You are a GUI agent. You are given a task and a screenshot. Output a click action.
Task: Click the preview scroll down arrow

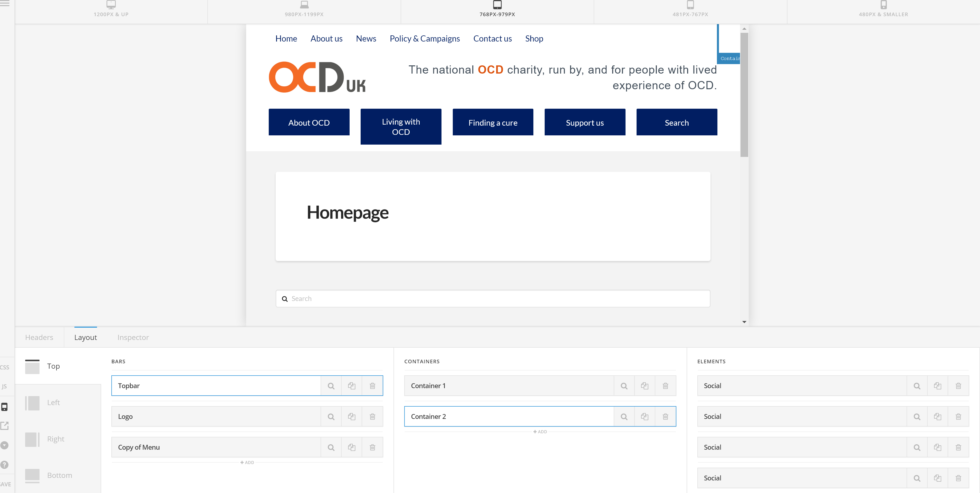(744, 322)
